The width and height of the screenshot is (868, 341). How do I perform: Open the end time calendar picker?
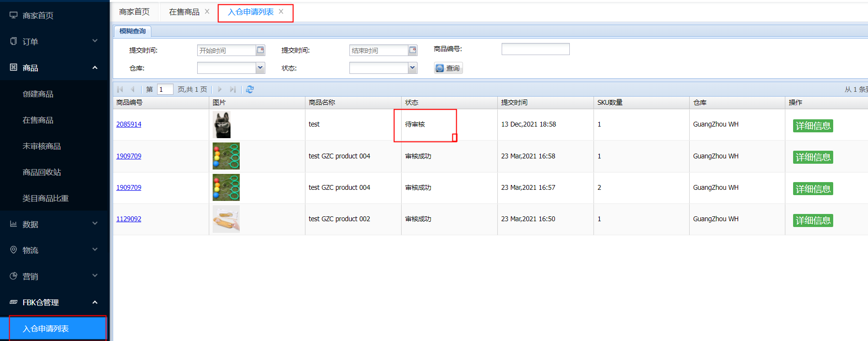[413, 50]
